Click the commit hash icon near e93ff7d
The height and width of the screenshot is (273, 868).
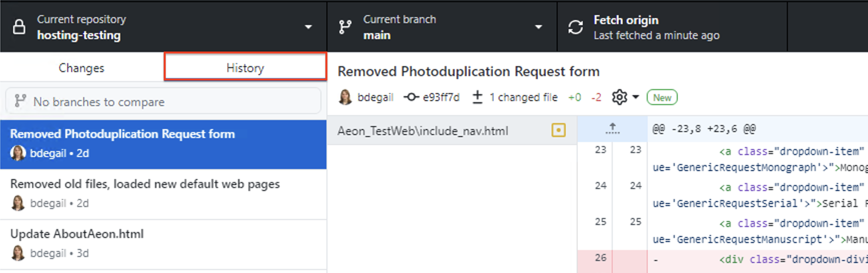click(x=411, y=97)
